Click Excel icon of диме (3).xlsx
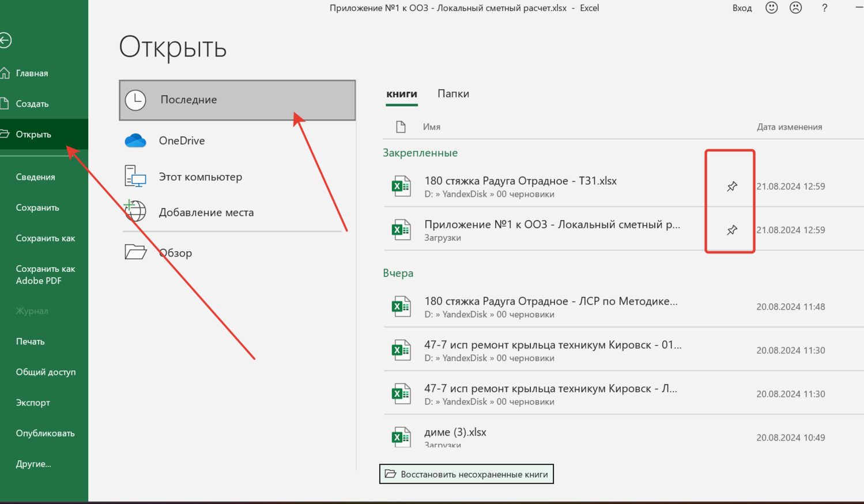Screen dimensions: 864x504 pos(401,437)
